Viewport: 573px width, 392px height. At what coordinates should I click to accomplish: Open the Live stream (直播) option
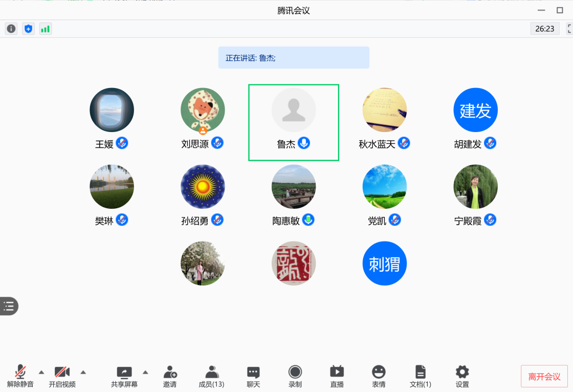point(337,376)
